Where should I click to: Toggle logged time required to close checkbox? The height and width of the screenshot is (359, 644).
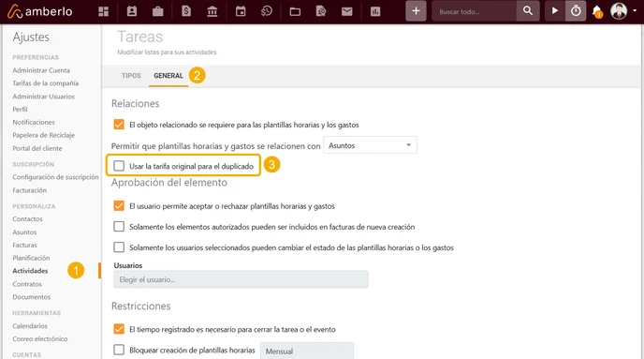[x=119, y=329]
